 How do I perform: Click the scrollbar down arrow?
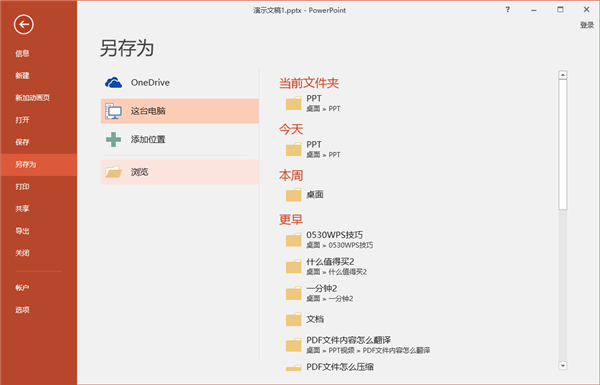[562, 365]
